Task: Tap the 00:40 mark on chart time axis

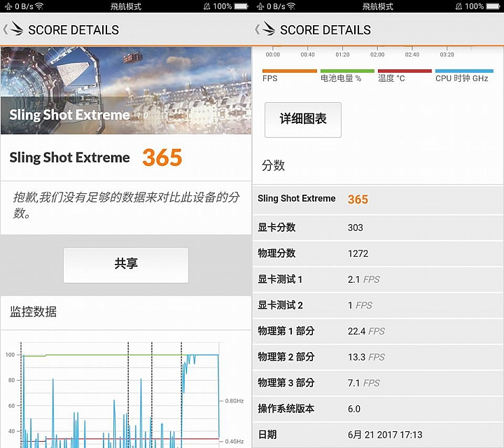Action: 307,55
